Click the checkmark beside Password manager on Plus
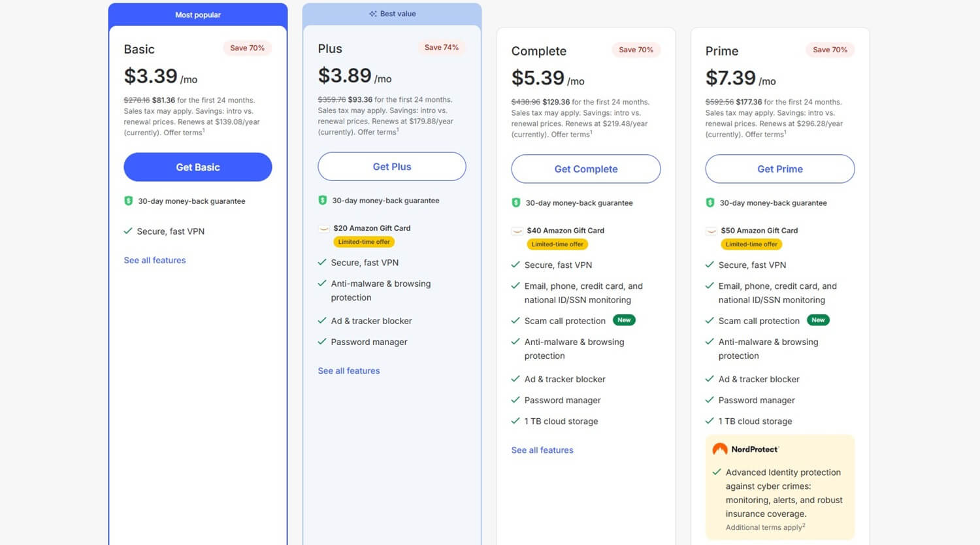 click(x=321, y=342)
